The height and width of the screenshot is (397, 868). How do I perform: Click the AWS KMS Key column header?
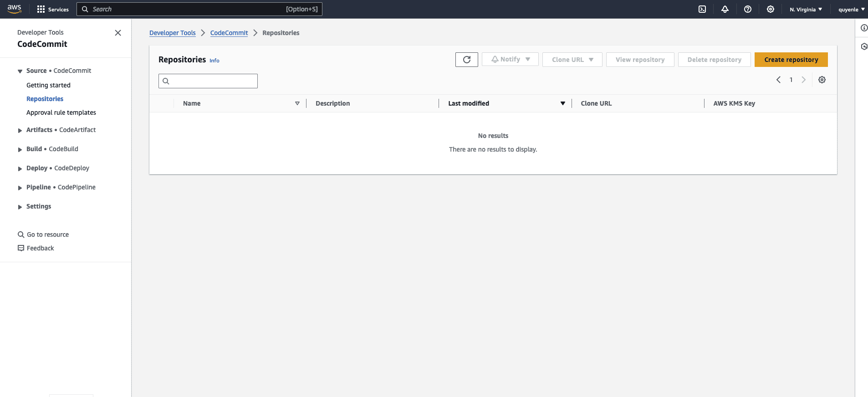(x=734, y=103)
